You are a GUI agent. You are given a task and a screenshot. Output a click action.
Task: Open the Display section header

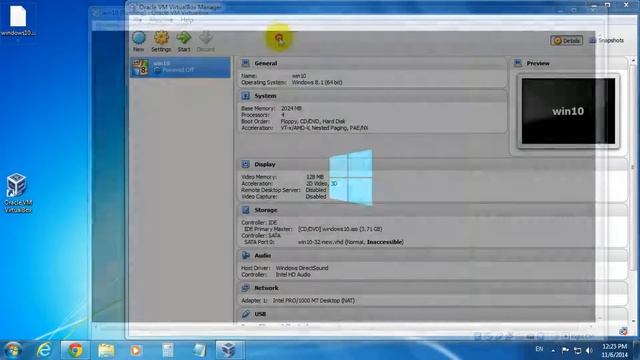(265, 164)
